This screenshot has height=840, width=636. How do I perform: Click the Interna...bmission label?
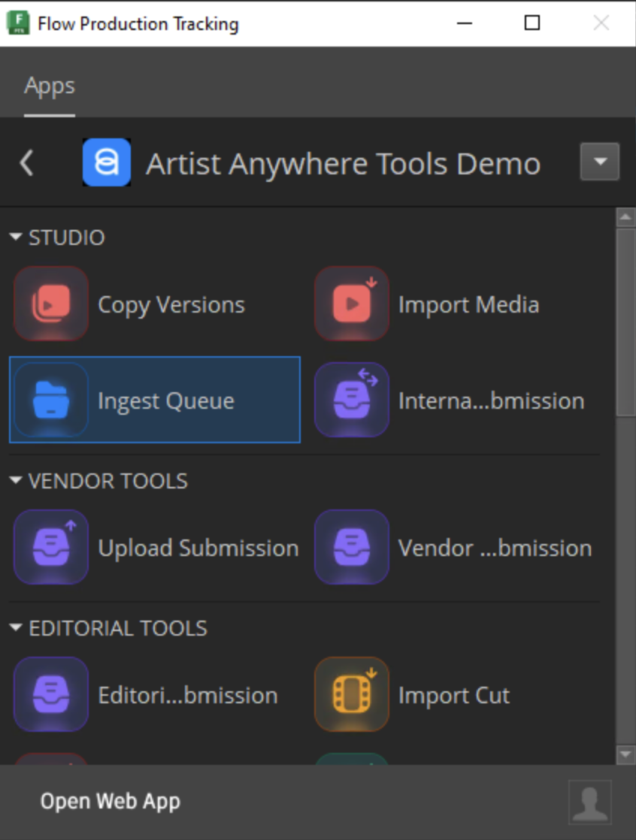492,400
